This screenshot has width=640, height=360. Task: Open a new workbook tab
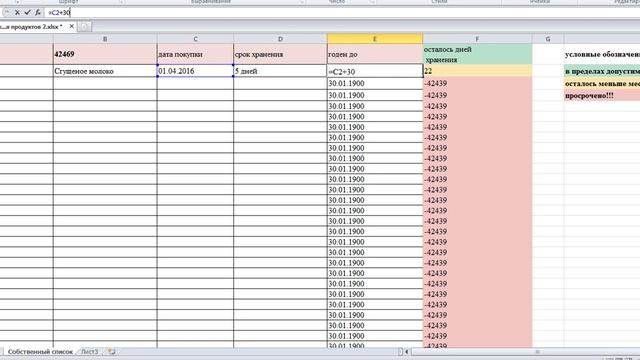(84, 27)
